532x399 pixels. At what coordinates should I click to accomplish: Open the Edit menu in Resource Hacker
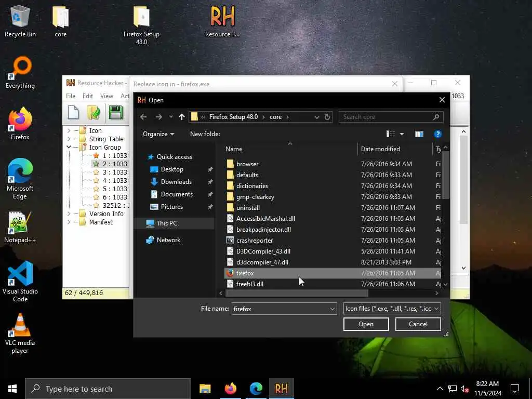pyautogui.click(x=87, y=96)
